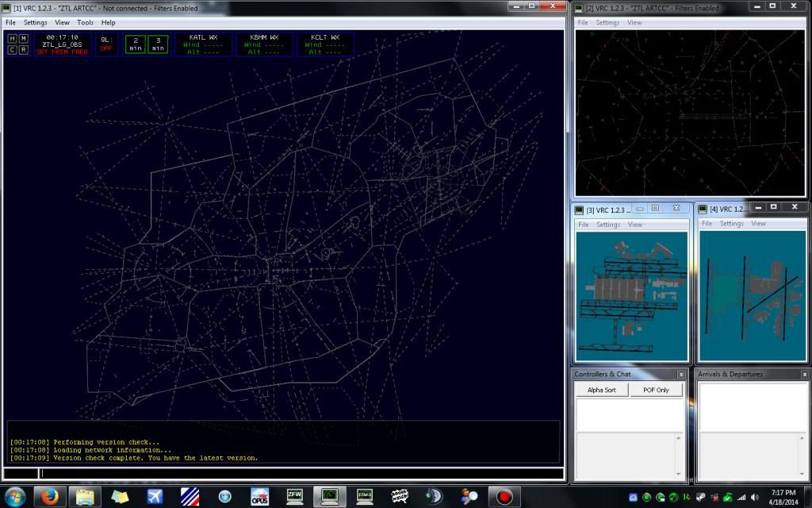812x508 pixels.
Task: Open View menu in VRC window 2
Action: click(634, 22)
